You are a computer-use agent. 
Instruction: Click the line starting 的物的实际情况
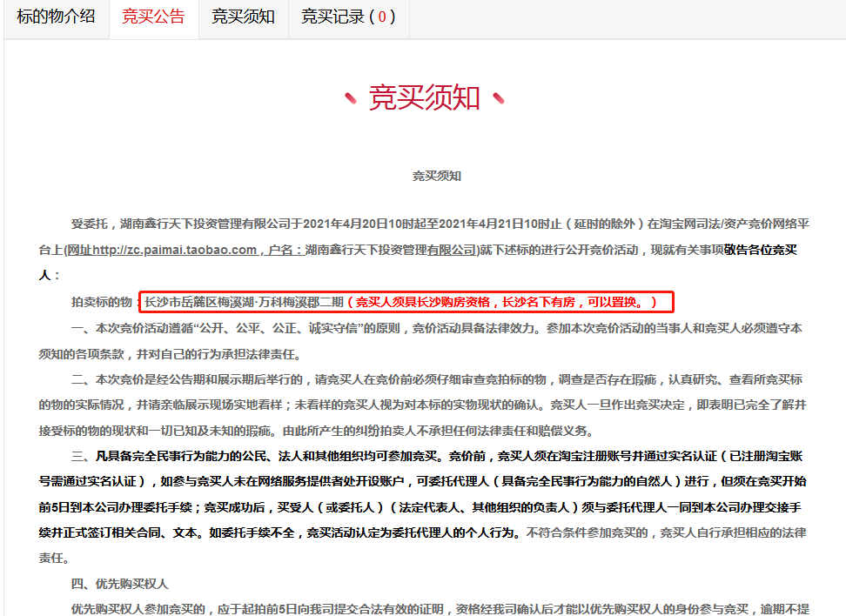click(422, 405)
